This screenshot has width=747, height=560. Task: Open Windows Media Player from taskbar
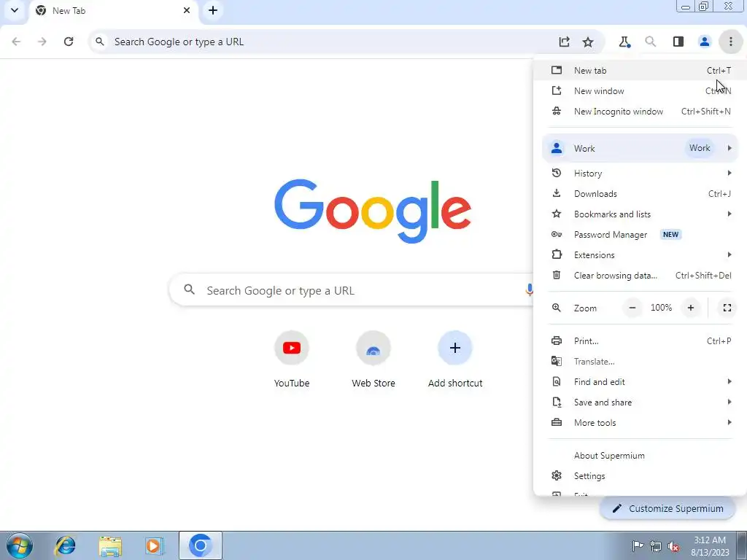(x=155, y=545)
